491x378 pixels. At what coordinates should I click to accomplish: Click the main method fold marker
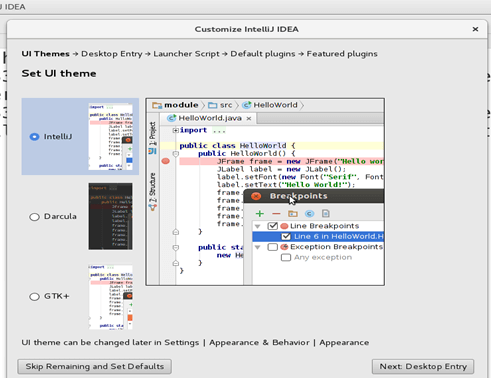click(176, 248)
